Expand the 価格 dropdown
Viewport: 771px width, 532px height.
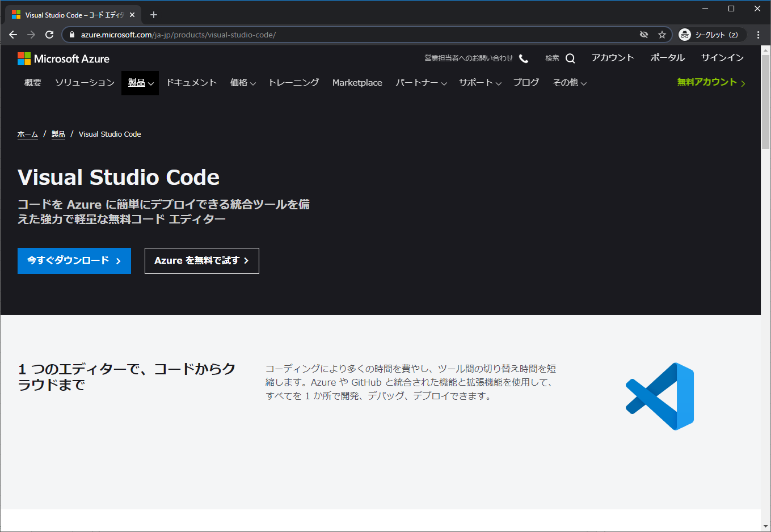[243, 83]
